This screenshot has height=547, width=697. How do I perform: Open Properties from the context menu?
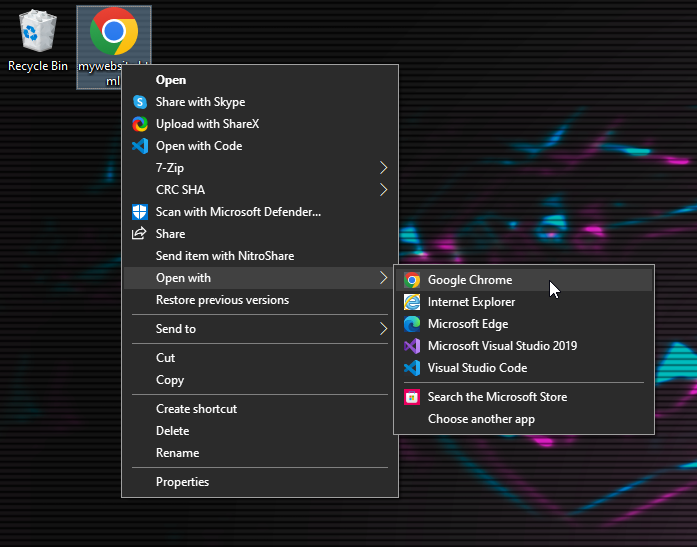click(260, 482)
